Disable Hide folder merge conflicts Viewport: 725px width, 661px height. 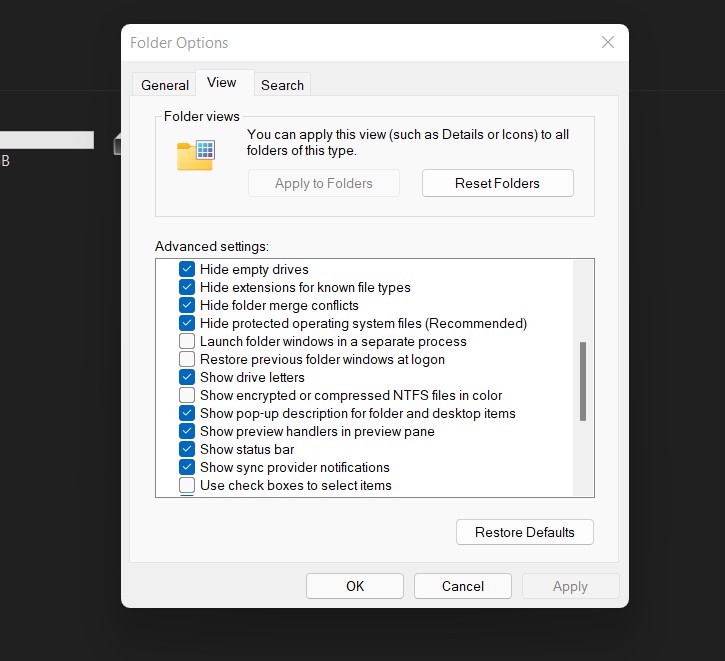[x=187, y=305]
